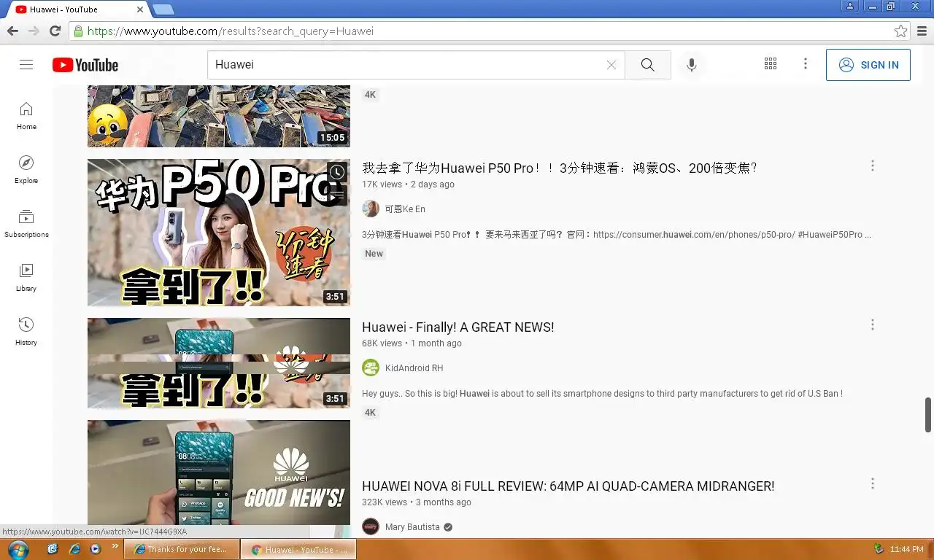Image resolution: width=934 pixels, height=560 pixels.
Task: Click the 可恩Ke En channel avatar
Action: point(371,209)
